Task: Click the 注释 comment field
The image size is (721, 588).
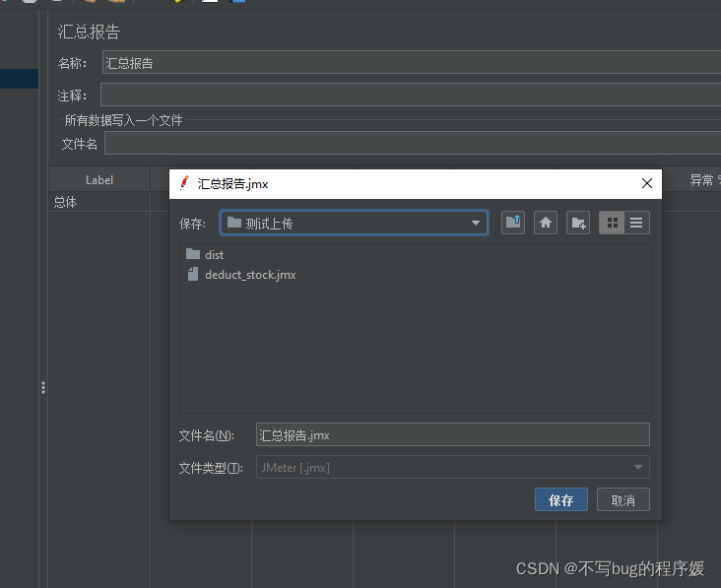Action: tap(411, 96)
